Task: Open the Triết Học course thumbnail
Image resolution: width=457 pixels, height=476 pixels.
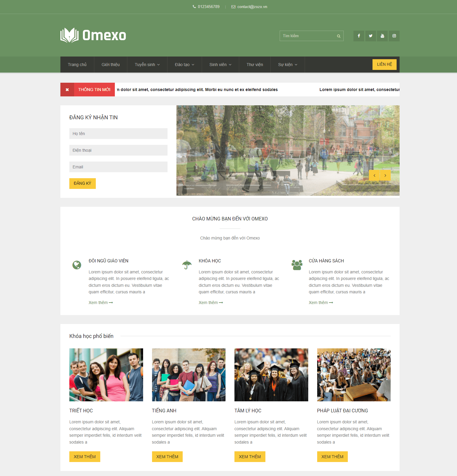Action: coord(106,375)
